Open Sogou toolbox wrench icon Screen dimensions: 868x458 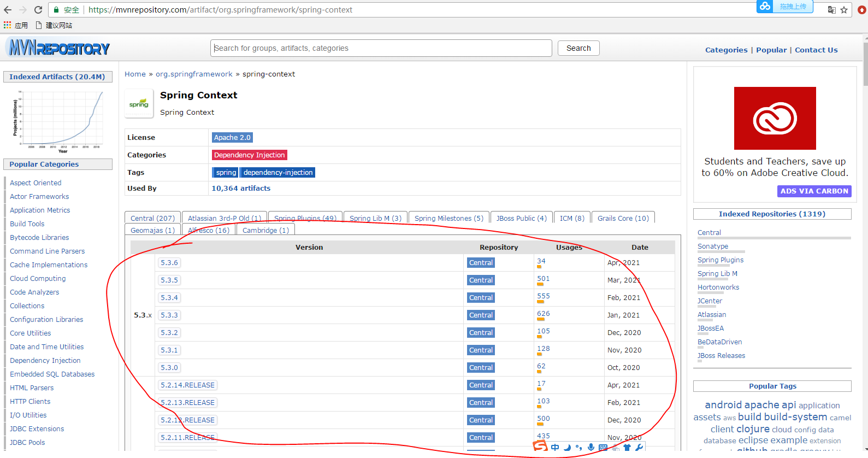click(639, 448)
